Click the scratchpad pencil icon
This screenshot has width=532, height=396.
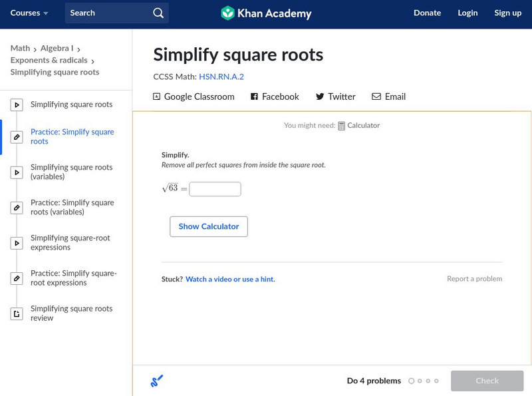point(157,381)
